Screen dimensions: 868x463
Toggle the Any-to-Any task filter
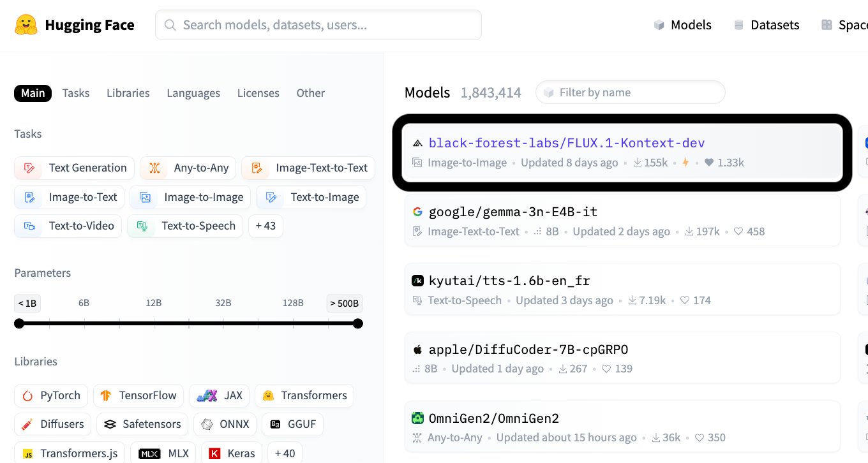188,168
